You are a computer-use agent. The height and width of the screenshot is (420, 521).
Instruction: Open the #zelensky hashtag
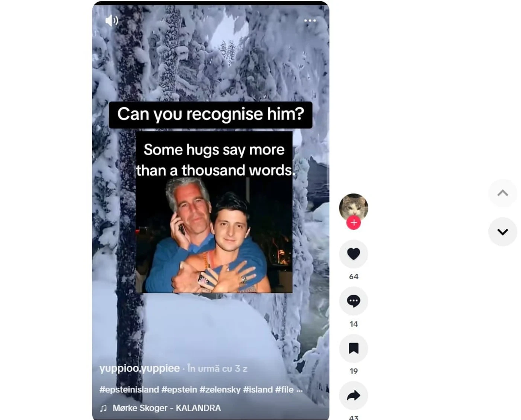click(x=220, y=389)
